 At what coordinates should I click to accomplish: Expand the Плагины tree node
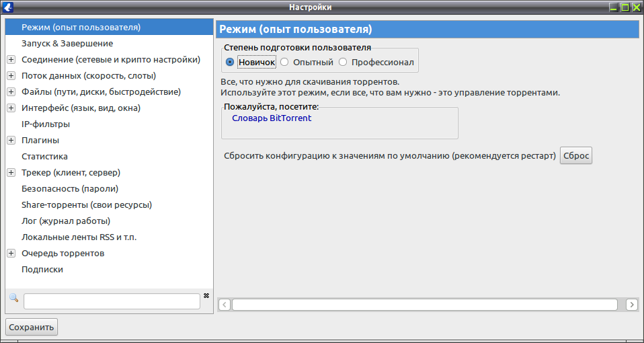coord(11,141)
